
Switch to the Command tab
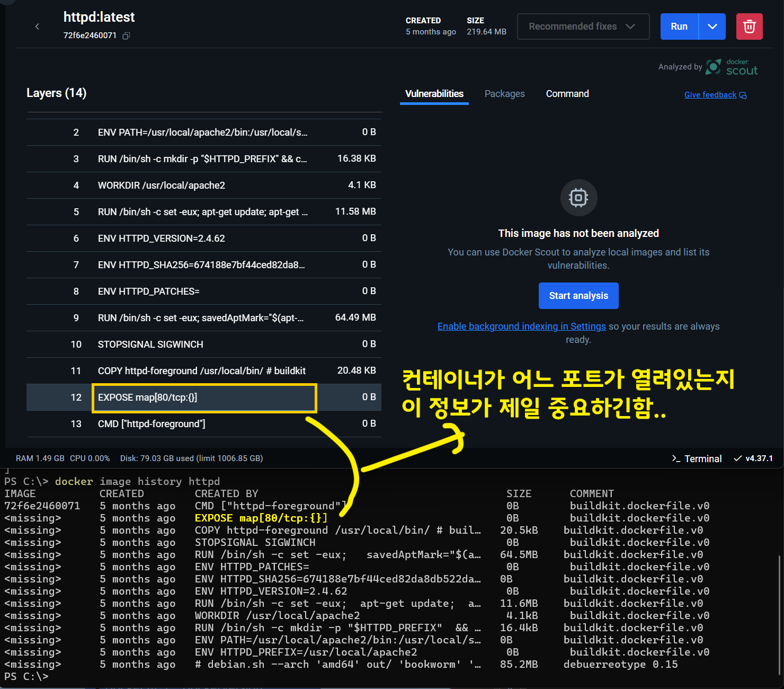[x=567, y=94]
